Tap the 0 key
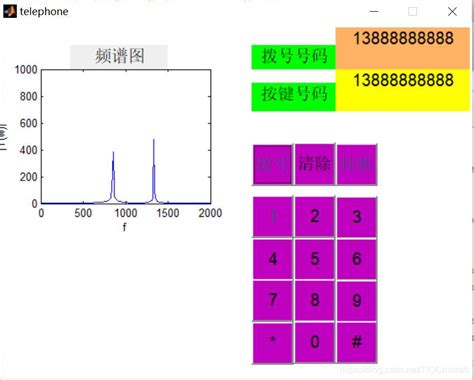 (x=315, y=342)
